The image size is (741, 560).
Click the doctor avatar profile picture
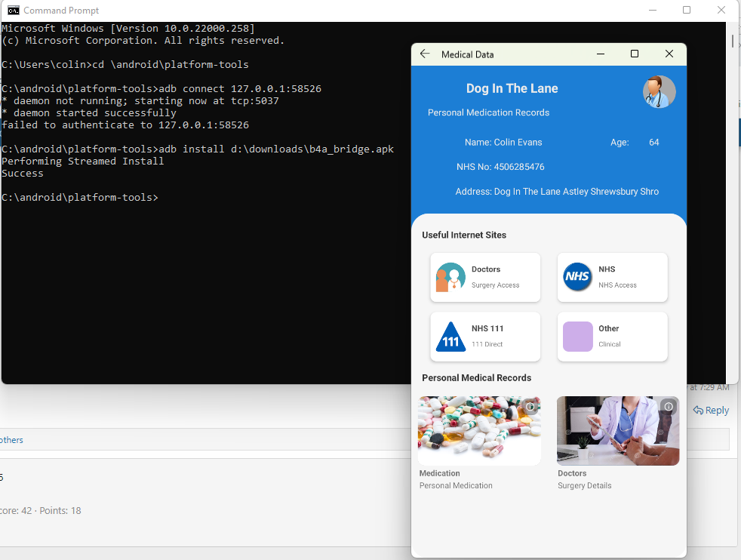(659, 91)
